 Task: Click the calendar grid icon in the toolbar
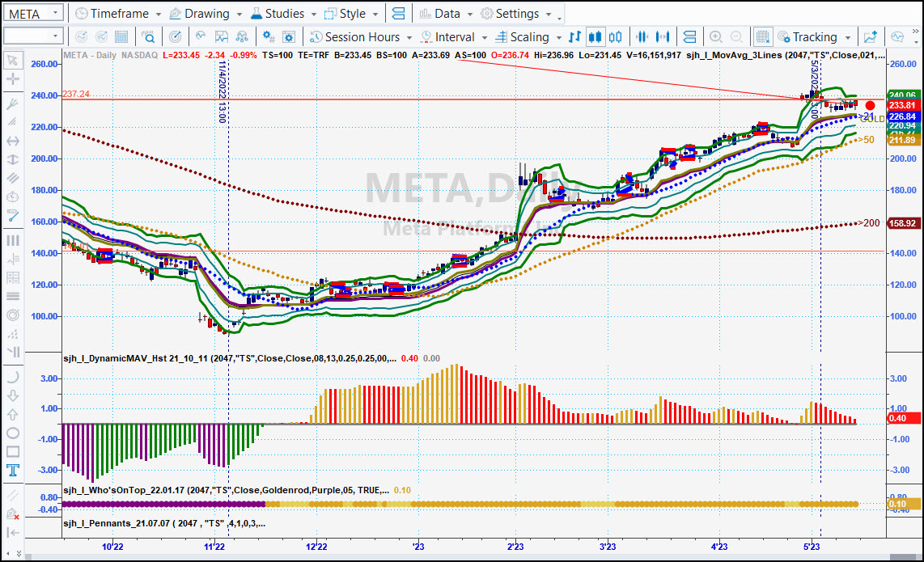[121, 37]
